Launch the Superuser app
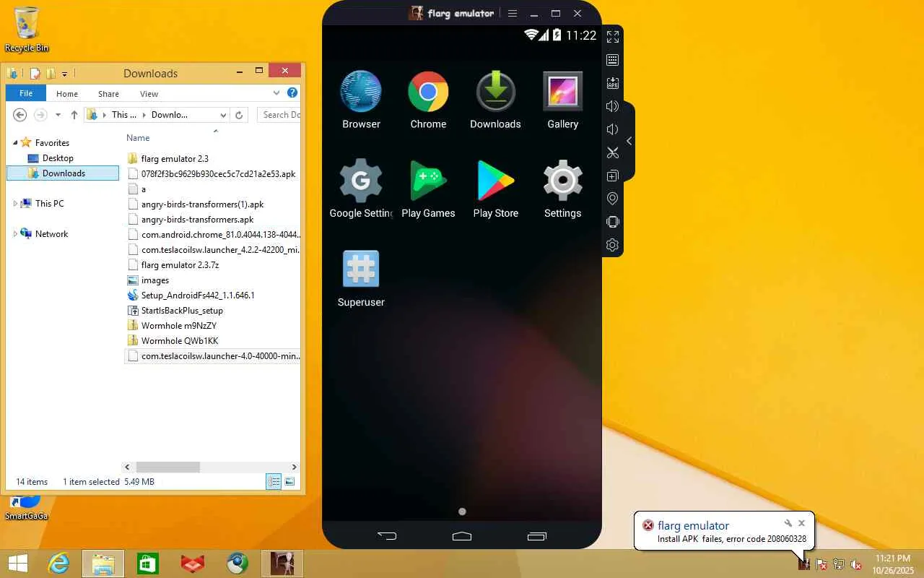 tap(361, 278)
